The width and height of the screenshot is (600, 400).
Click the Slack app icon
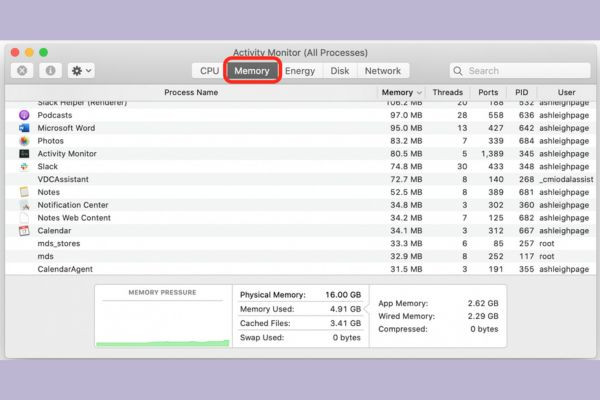coord(24,167)
